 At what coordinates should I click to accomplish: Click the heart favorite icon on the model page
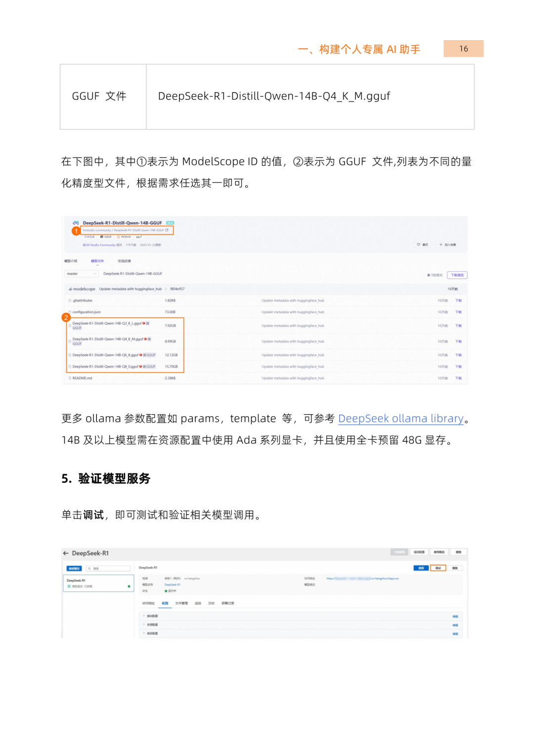(x=418, y=244)
